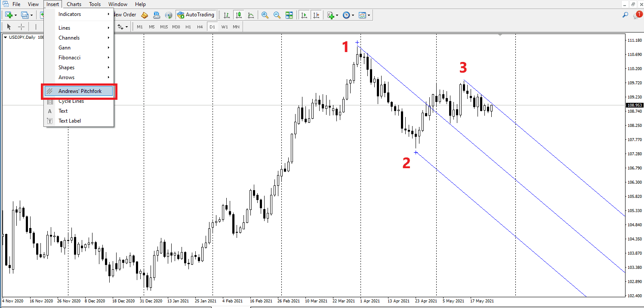
Task: Select Andrews' Pitchfork from Insert menu
Action: [79, 91]
